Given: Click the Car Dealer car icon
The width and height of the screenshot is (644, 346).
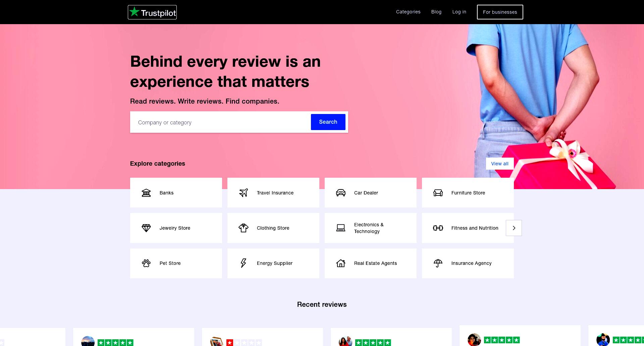Looking at the screenshot, I should (341, 193).
